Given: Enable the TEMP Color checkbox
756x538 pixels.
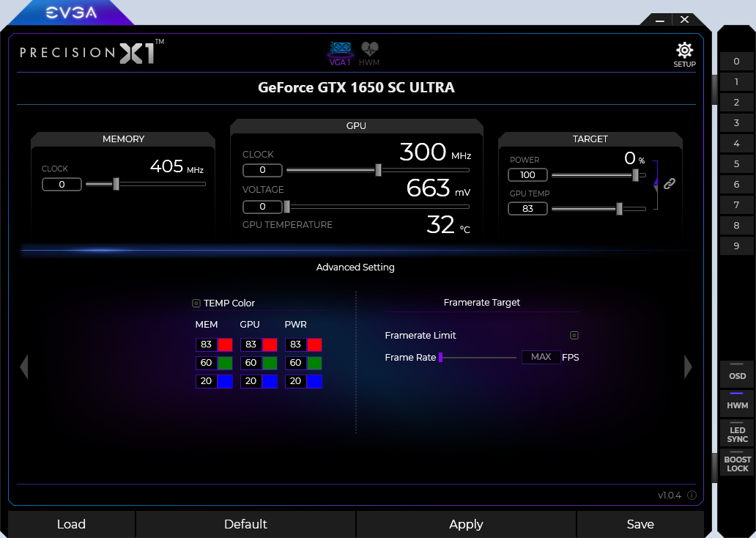Looking at the screenshot, I should pyautogui.click(x=196, y=303).
